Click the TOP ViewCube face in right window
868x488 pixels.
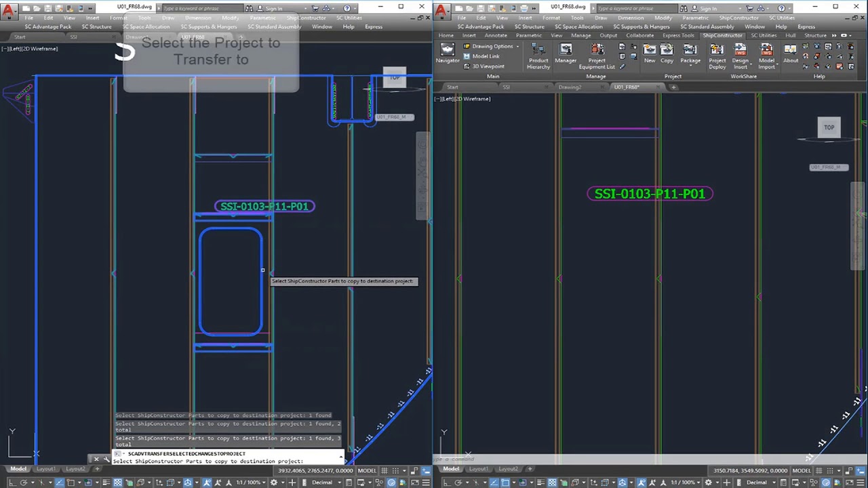point(829,127)
